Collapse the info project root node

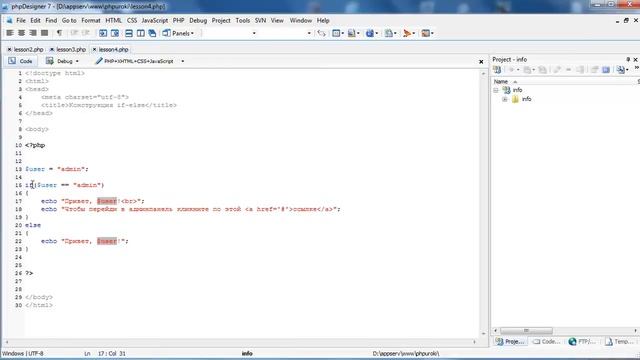click(x=496, y=90)
